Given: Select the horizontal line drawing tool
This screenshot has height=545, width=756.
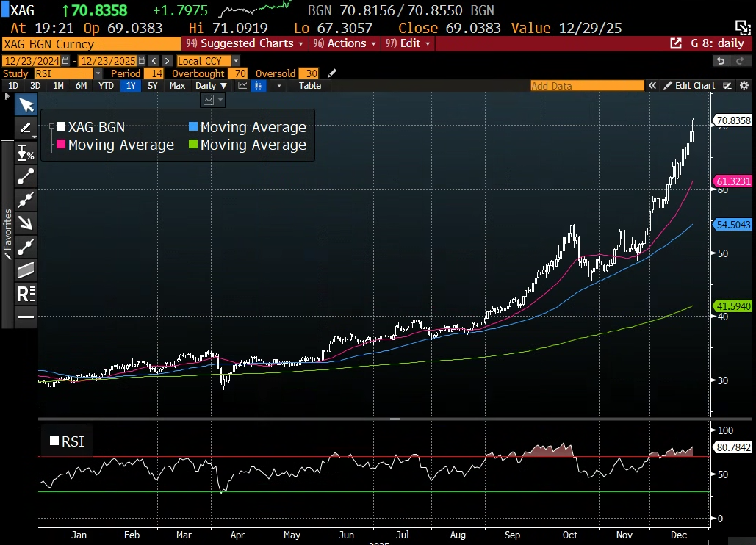Looking at the screenshot, I should pos(26,317).
